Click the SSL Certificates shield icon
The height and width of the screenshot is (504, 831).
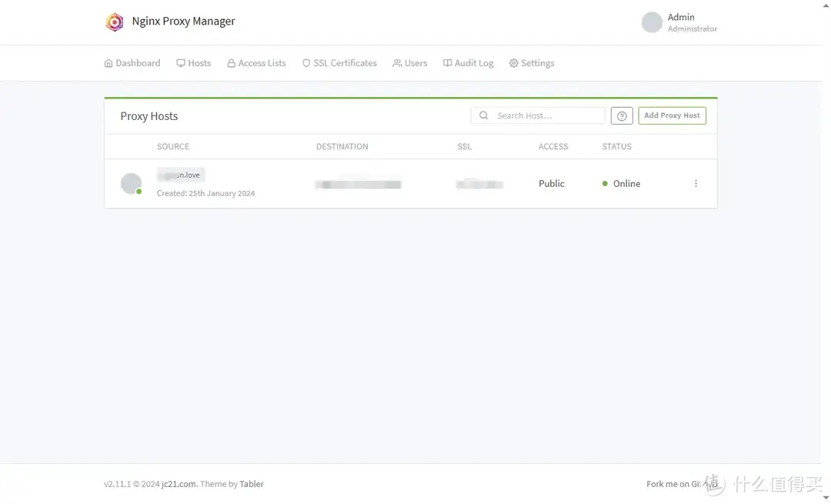tap(306, 63)
